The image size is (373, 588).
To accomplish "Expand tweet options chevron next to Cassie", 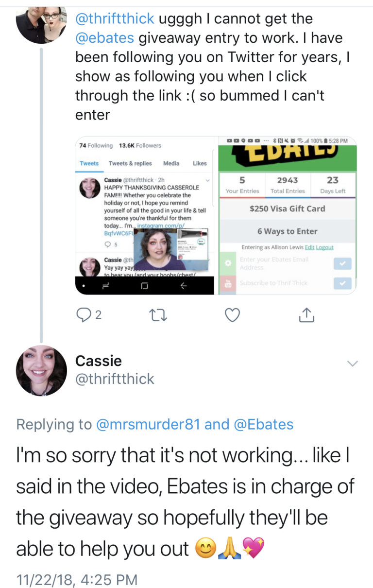I will click(x=353, y=363).
